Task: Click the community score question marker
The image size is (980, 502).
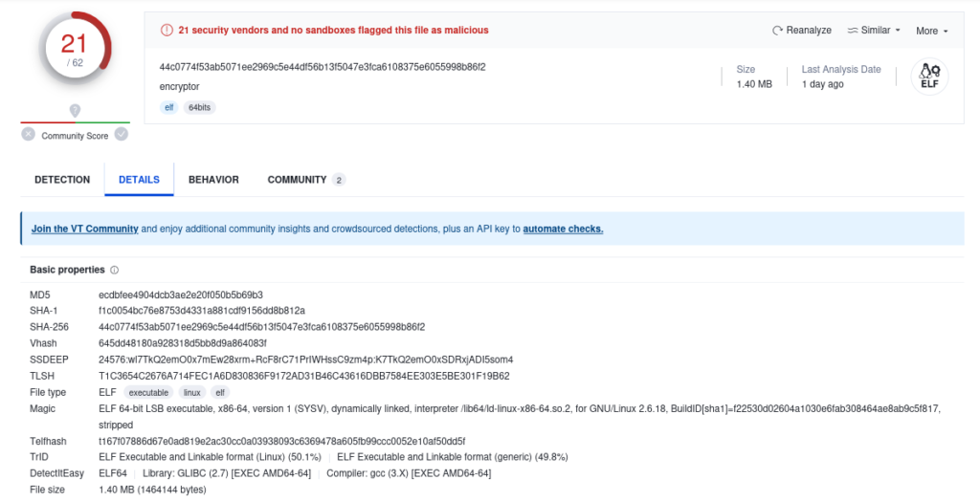Action: (75, 111)
